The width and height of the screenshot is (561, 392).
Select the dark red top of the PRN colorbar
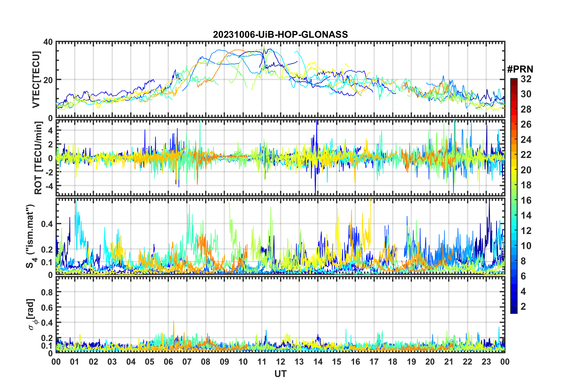(x=514, y=81)
